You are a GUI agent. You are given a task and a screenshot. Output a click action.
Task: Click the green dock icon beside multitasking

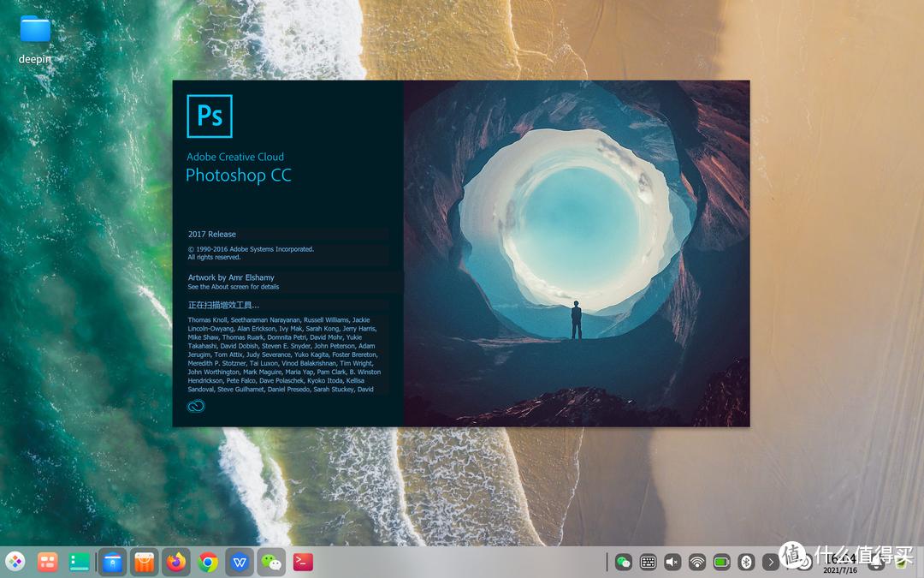pyautogui.click(x=79, y=562)
